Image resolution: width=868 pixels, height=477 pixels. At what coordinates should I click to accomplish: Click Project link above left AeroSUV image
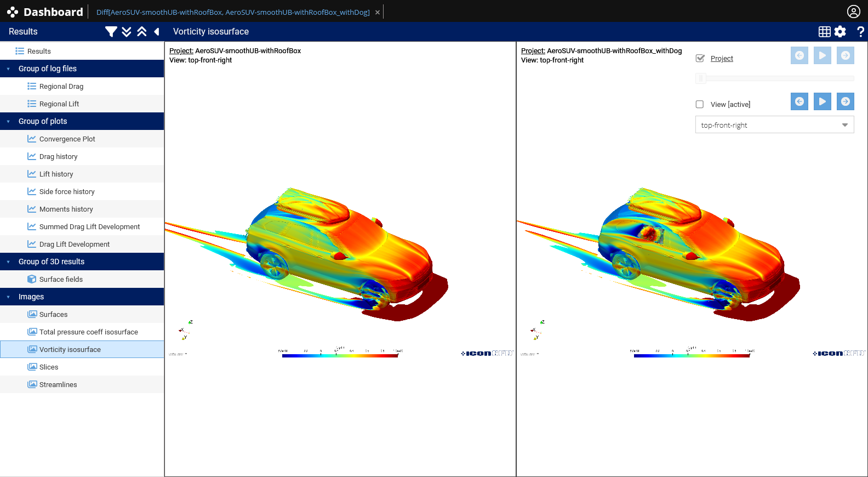(x=181, y=51)
